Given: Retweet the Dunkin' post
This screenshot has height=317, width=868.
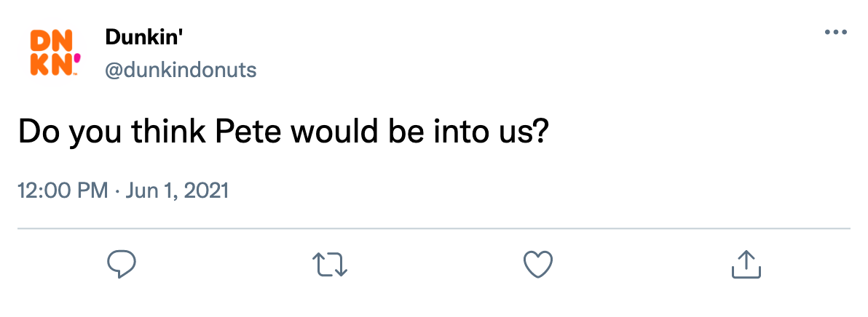Looking at the screenshot, I should (x=330, y=265).
